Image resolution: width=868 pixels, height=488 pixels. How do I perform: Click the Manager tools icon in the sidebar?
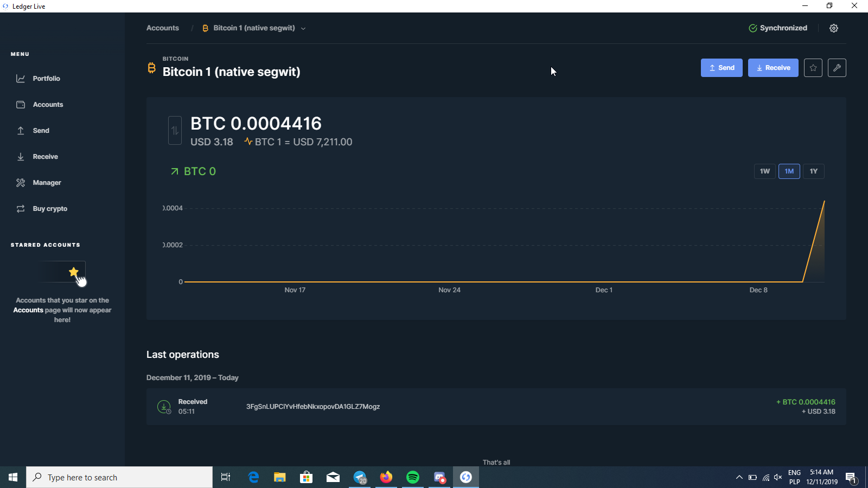[x=21, y=183]
